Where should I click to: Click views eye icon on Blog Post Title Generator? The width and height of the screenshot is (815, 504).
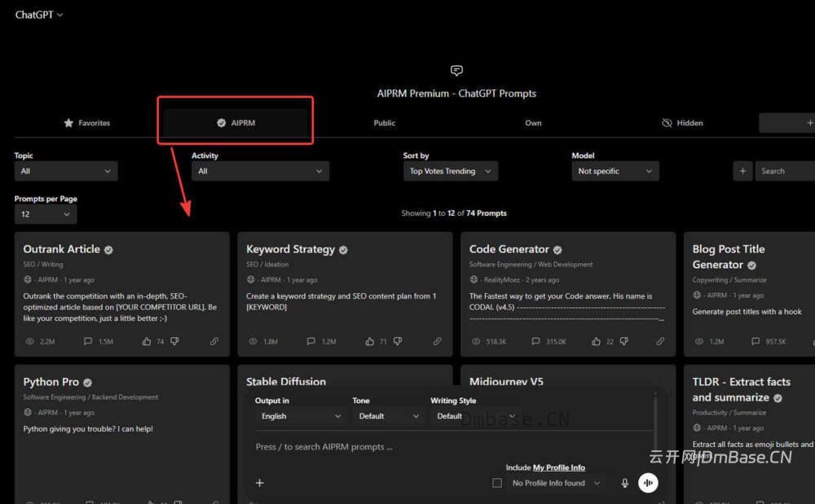(699, 341)
